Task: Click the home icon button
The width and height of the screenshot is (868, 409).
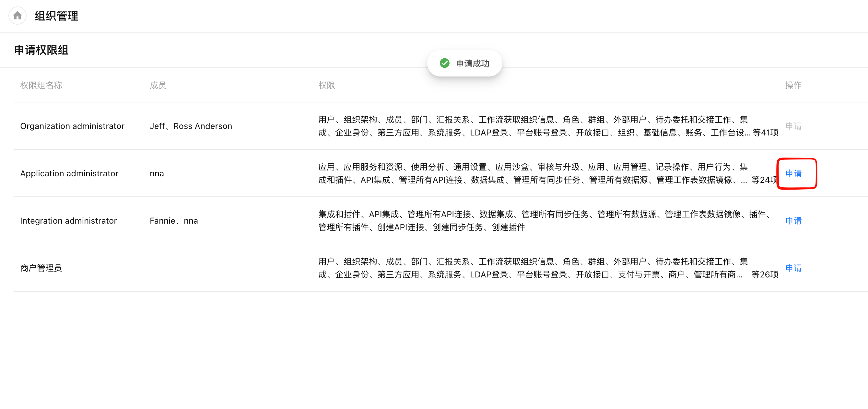Action: [18, 16]
